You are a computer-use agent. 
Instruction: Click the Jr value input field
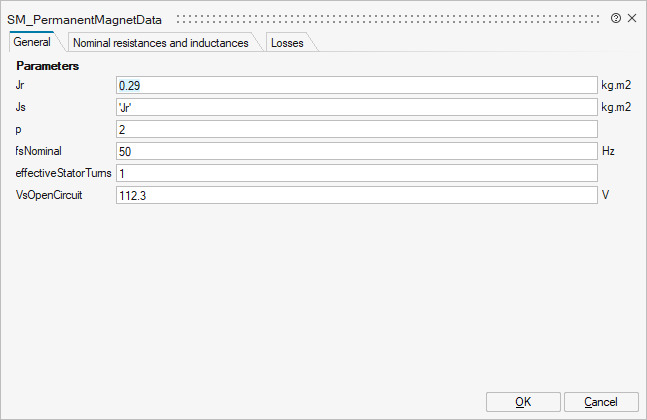[357, 86]
